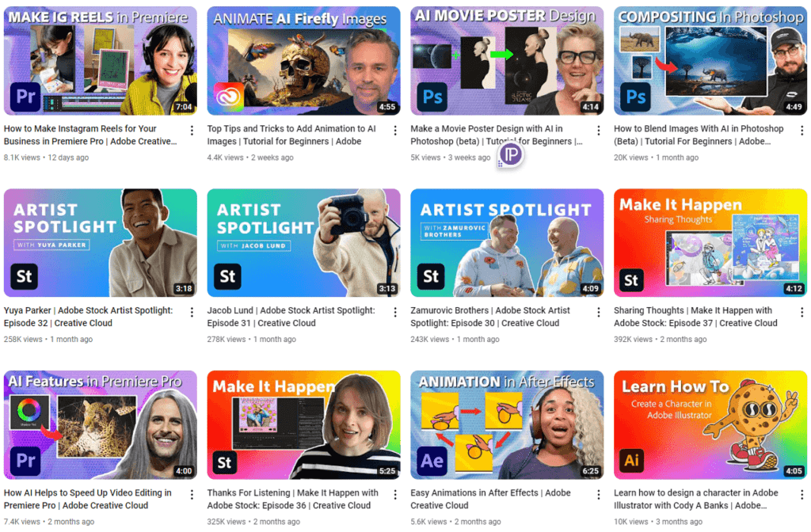Open options menu for Sharing Thoughts video
This screenshot has width=811, height=532.
[x=801, y=312]
